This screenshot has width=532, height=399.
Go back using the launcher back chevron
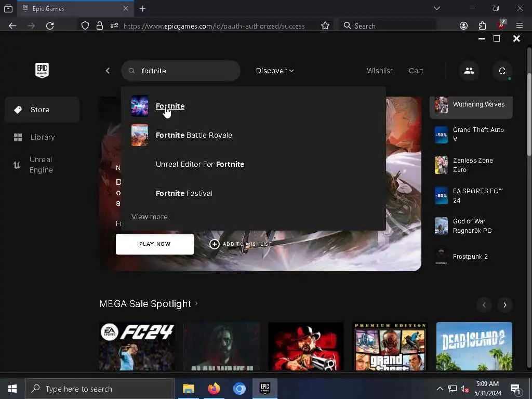[x=108, y=71]
